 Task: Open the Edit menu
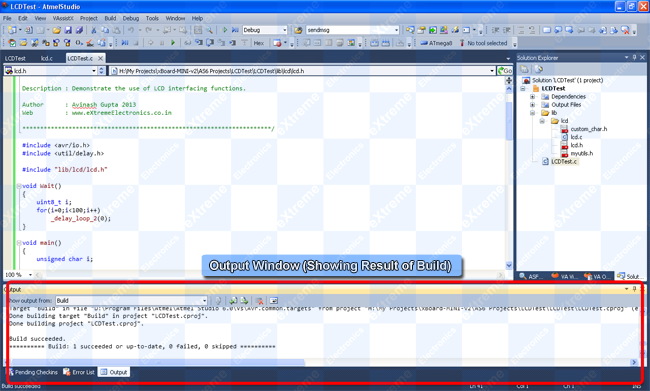click(x=23, y=18)
